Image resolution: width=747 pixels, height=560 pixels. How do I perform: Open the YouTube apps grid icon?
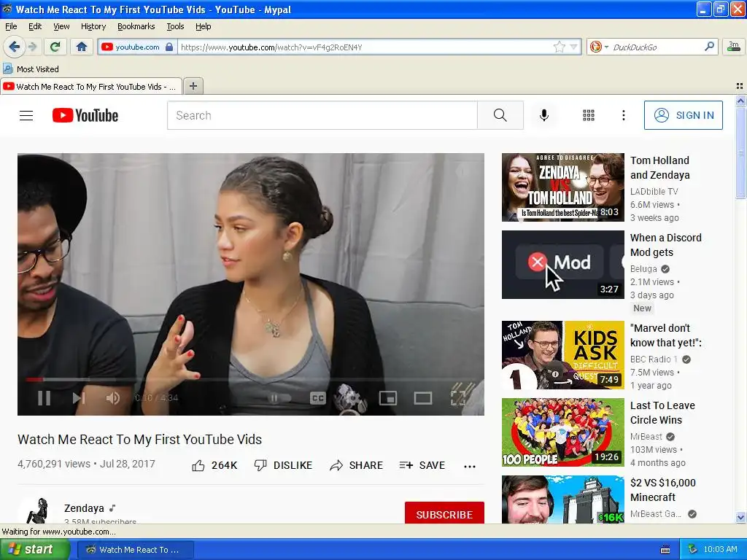point(589,115)
